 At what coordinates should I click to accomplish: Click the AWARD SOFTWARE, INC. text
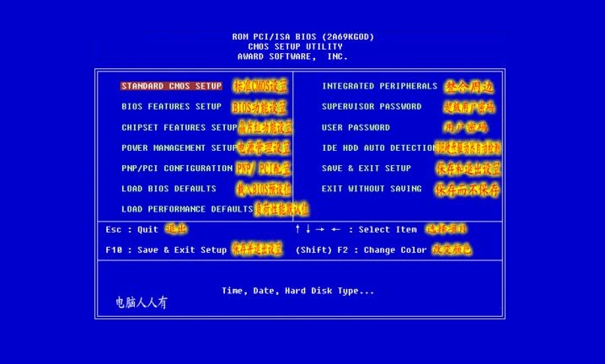tap(292, 56)
